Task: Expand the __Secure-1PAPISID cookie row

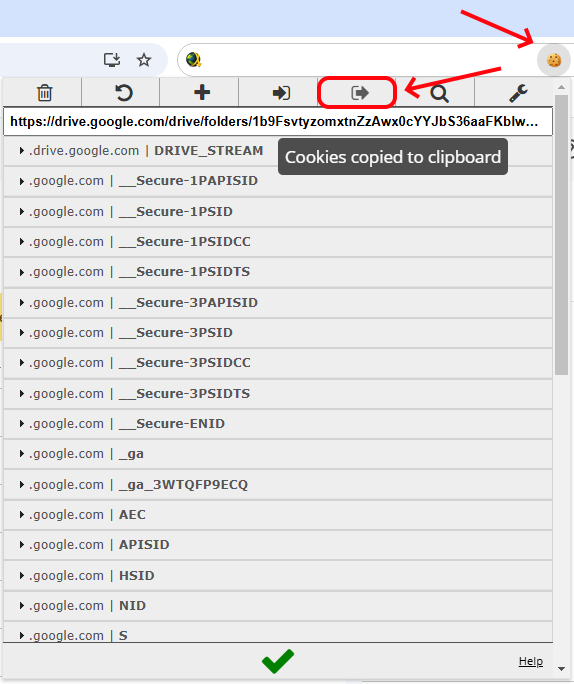Action: click(x=278, y=181)
